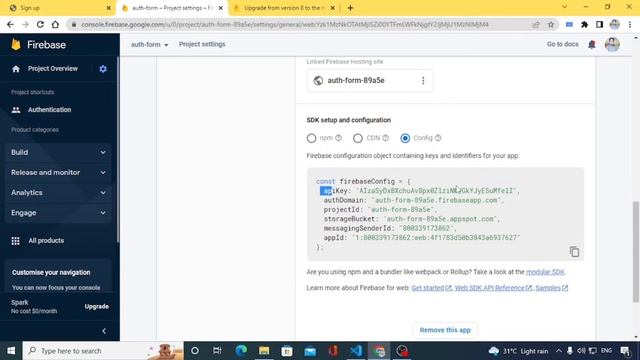Open Project Overview in sidebar
This screenshot has height=360, width=640.
53,69
